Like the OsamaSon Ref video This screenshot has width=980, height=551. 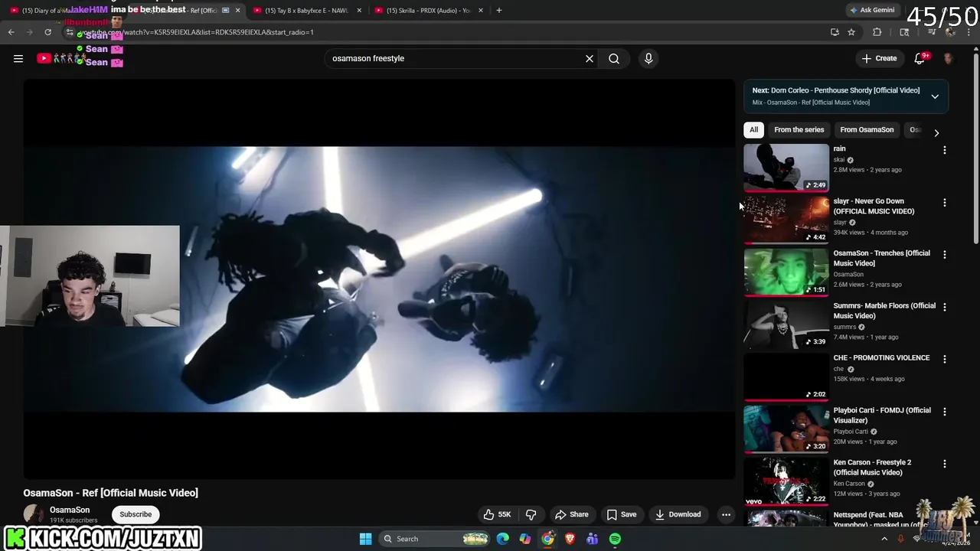point(497,514)
